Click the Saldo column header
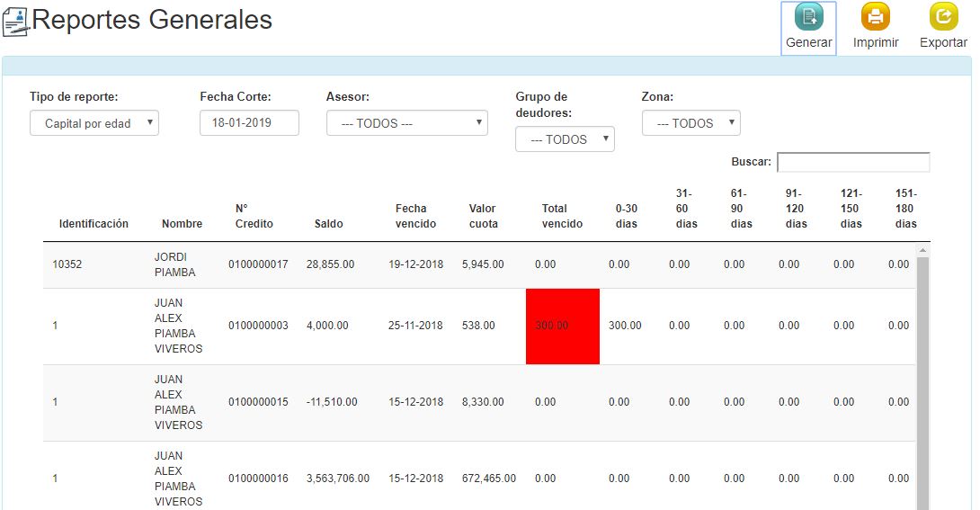The width and height of the screenshot is (980, 510). [328, 223]
